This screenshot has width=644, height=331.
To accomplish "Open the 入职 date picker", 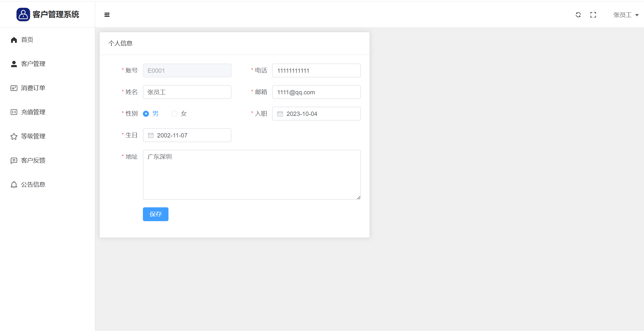I will [316, 114].
